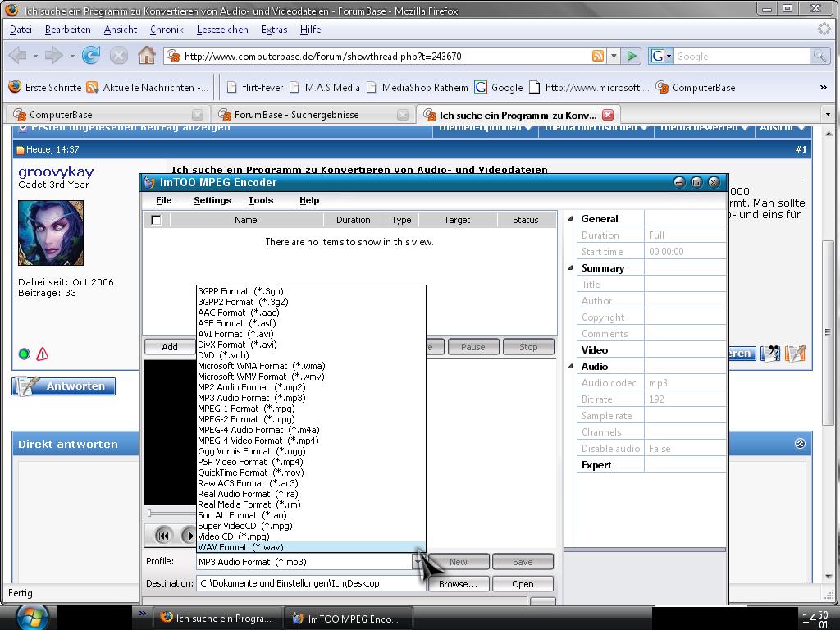Open Windows Start orb

pyautogui.click(x=33, y=617)
